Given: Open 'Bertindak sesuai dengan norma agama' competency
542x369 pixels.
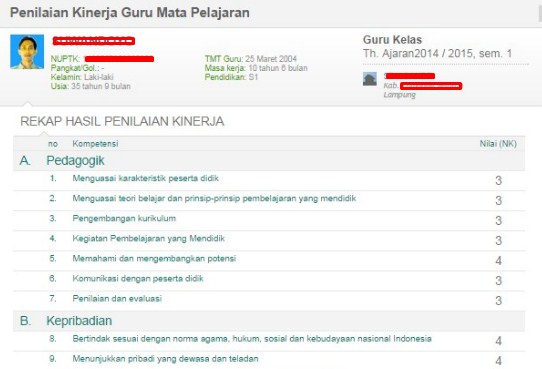Looking at the screenshot, I should (x=252, y=339).
